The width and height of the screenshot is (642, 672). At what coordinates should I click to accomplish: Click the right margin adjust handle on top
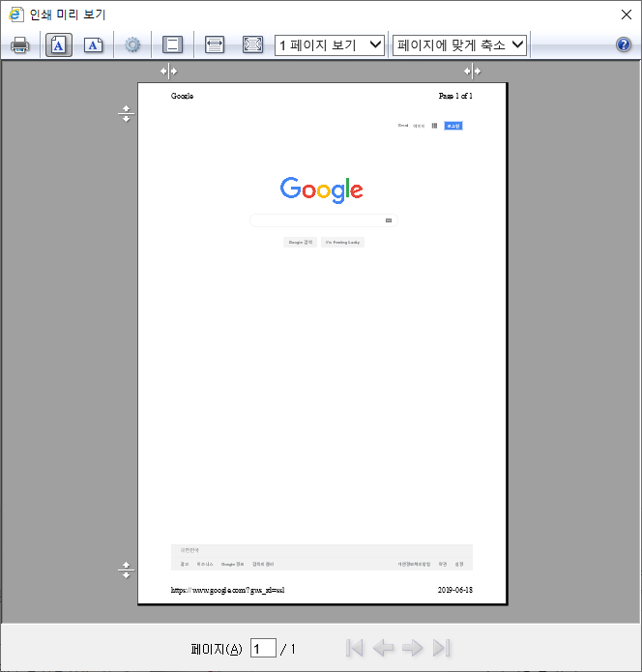point(472,72)
